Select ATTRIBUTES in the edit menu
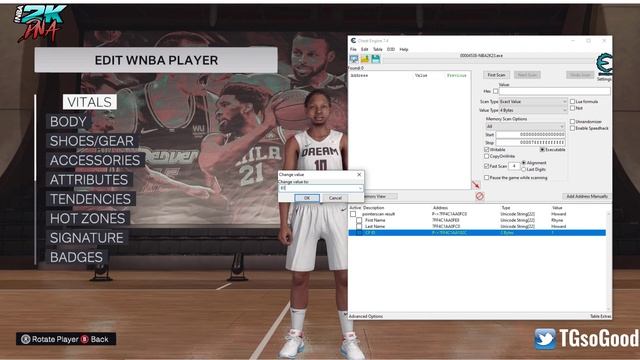Image resolution: width=640 pixels, height=360 pixels. [89, 180]
